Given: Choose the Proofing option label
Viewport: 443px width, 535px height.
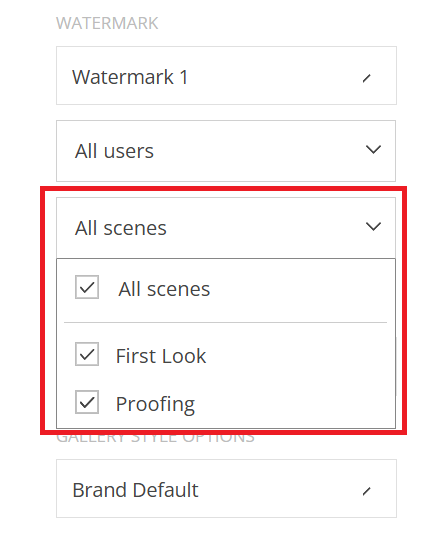Looking at the screenshot, I should 155,405.
